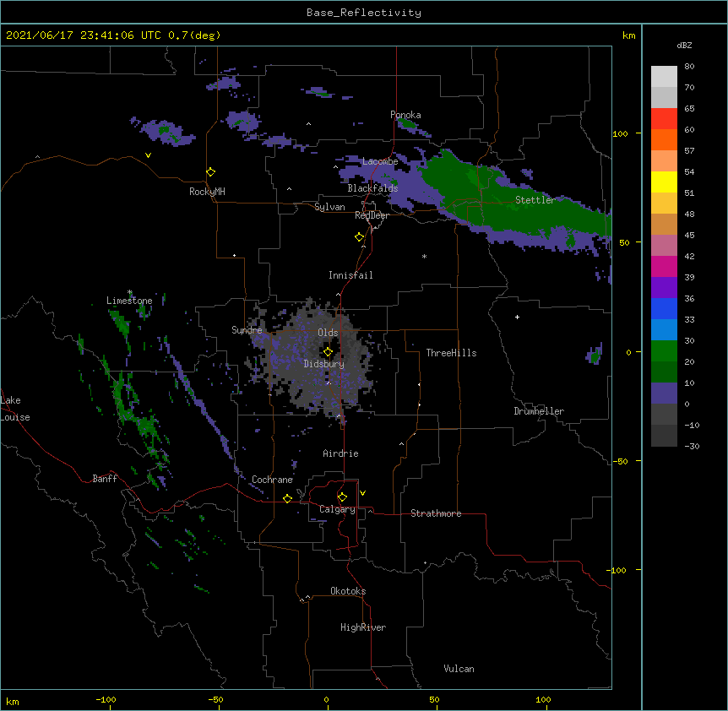Click the yellow diamond marker south of RedDeer

359,237
